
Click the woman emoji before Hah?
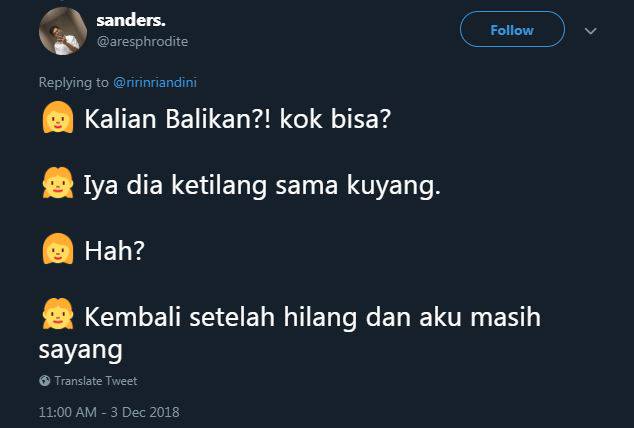point(58,249)
